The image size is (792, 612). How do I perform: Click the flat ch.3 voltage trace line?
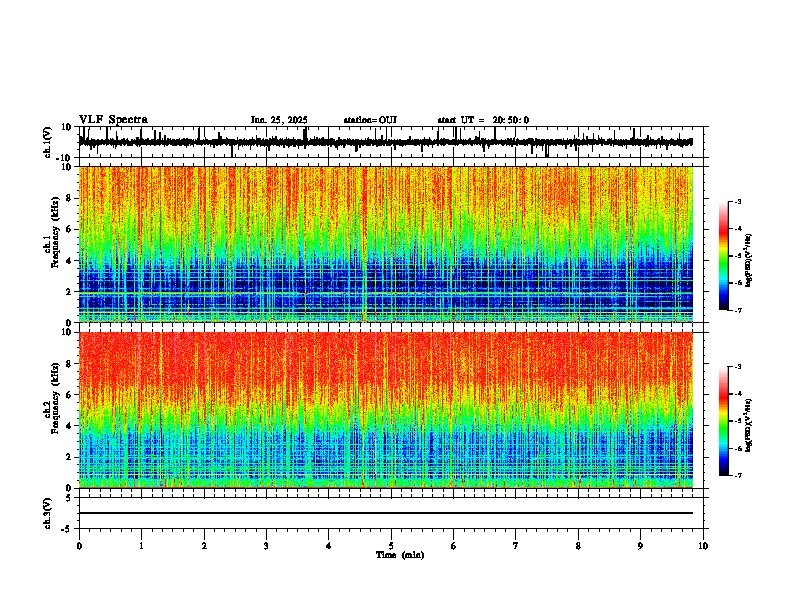[386, 513]
